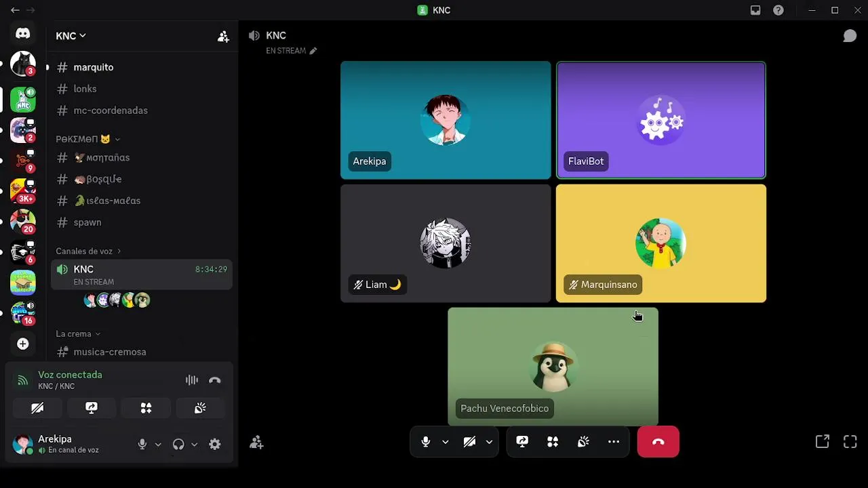Open the inbox icon in title bar
868x488 pixels.
755,10
